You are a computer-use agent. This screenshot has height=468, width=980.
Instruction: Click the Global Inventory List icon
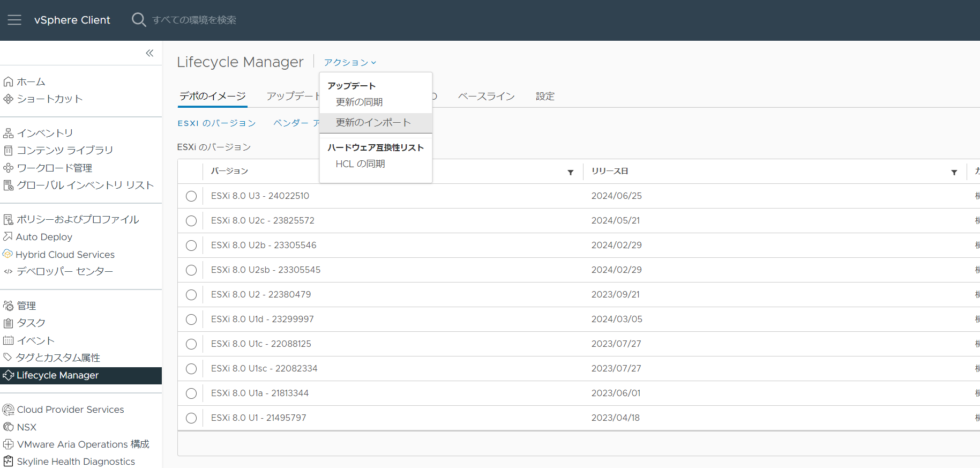8,185
